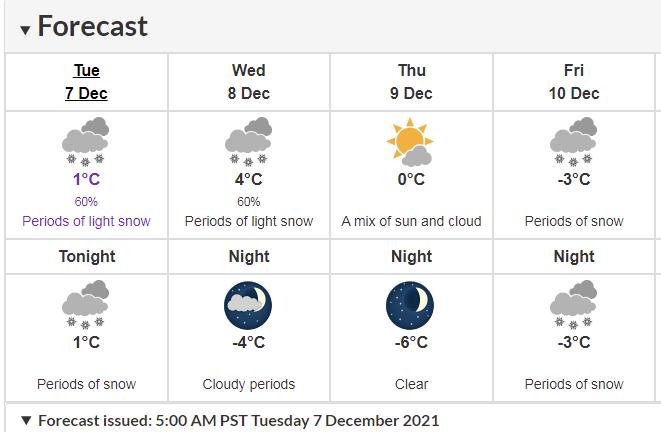The image size is (661, 432).
Task: Click Tuesday daytime light snow icon
Action: [x=85, y=141]
